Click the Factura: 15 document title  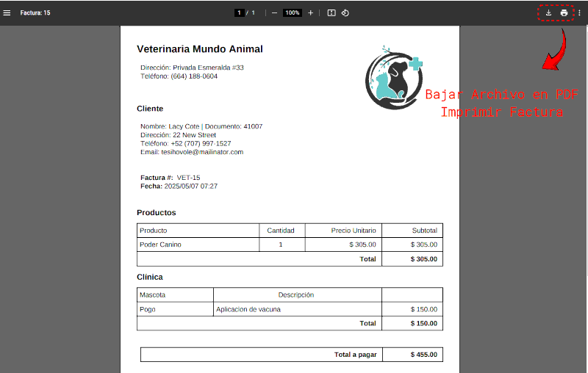(35, 12)
